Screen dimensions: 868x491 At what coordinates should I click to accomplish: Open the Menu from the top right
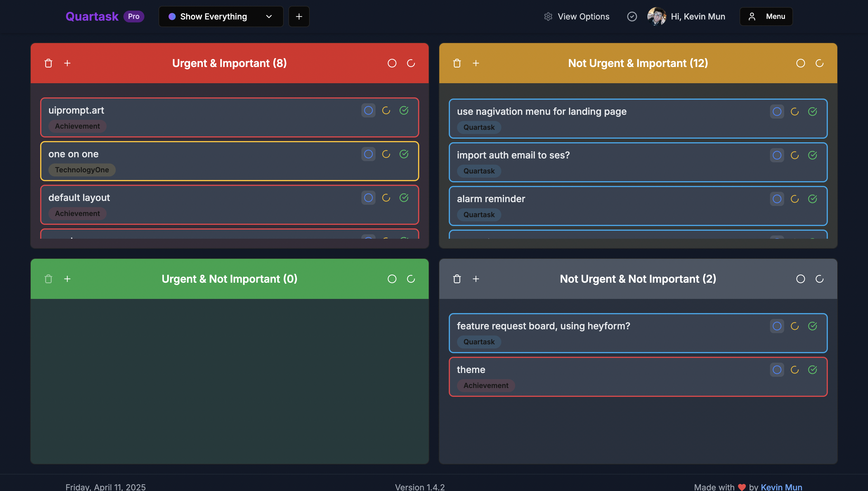(766, 16)
